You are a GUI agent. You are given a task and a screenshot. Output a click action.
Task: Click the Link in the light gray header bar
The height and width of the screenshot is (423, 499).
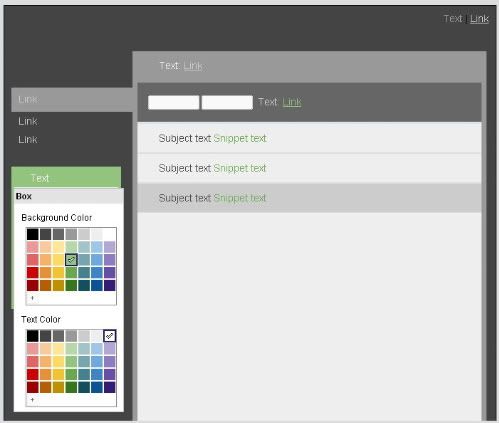(193, 66)
